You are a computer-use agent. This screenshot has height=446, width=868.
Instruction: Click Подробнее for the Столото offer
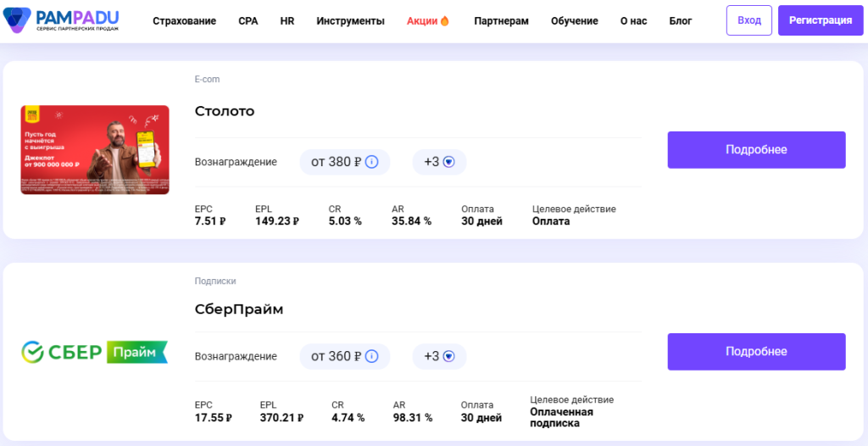(756, 149)
